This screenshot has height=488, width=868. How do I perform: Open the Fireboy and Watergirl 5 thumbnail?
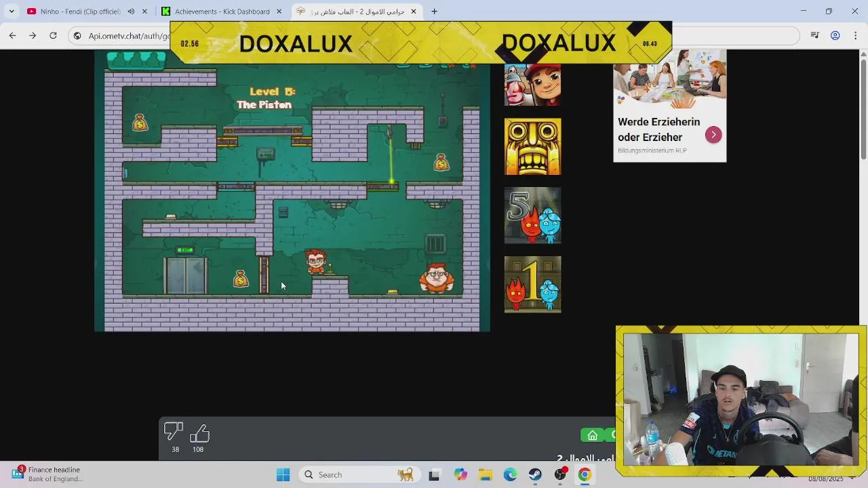click(x=532, y=216)
